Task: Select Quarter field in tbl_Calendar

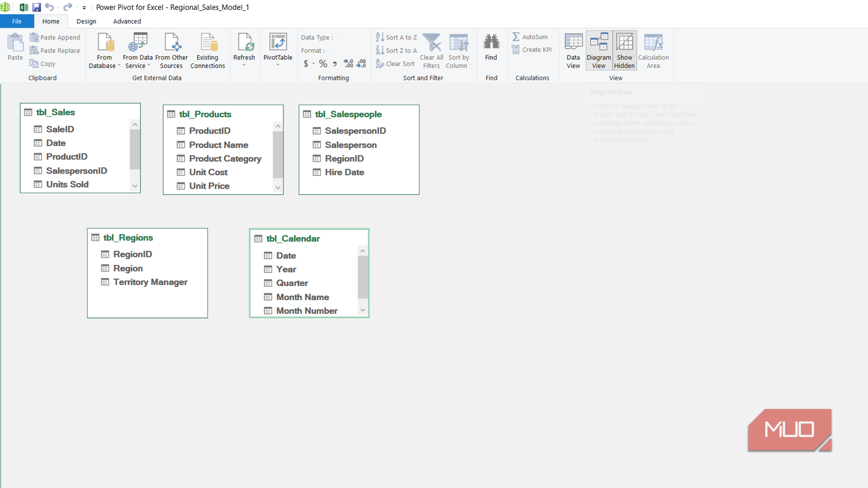Action: [x=292, y=283]
